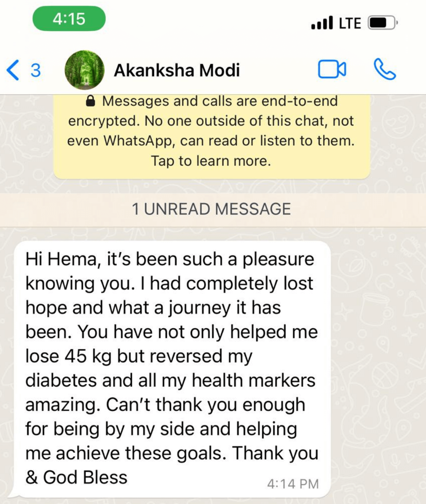Tap the back chevron to return to chats
Image resolution: width=426 pixels, height=504 pixels.
[13, 70]
